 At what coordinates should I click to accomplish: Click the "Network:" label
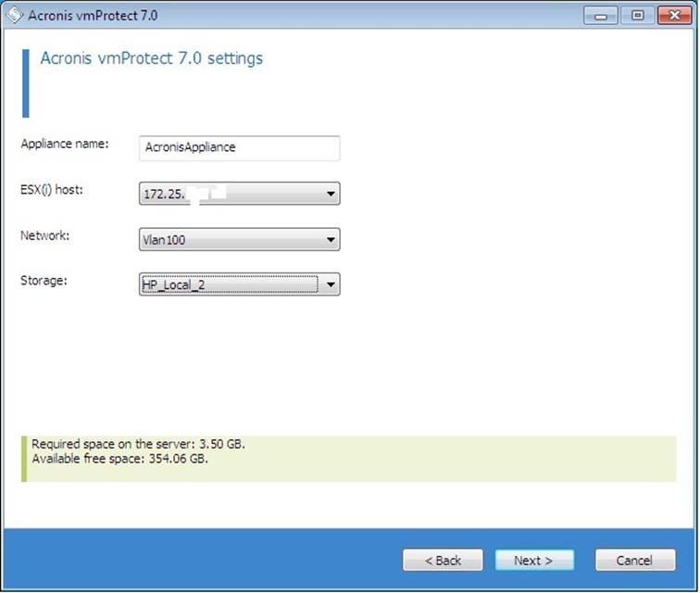(45, 235)
